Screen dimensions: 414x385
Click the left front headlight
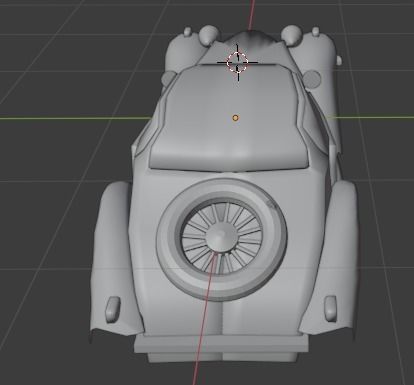tap(209, 35)
